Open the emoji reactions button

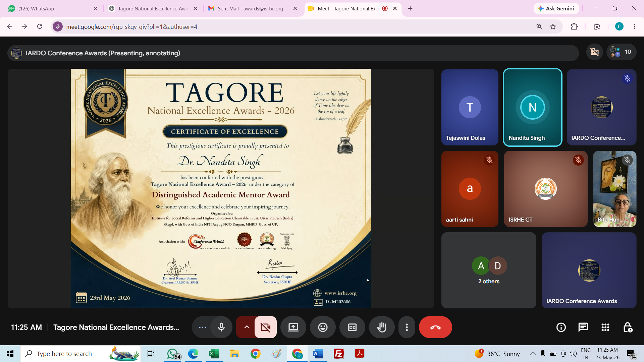click(x=323, y=327)
